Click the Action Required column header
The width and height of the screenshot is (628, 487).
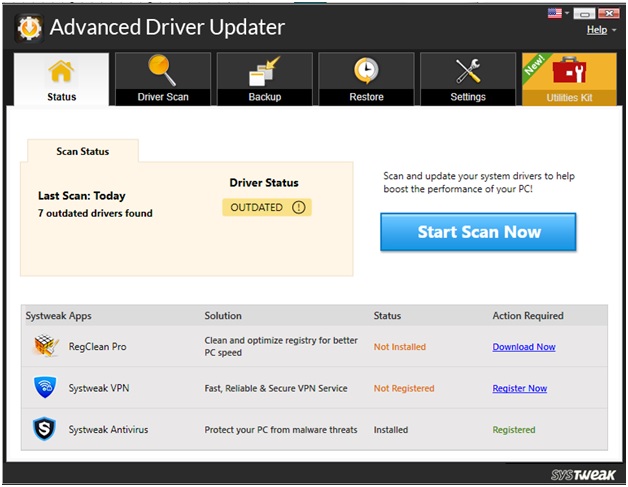(527, 316)
